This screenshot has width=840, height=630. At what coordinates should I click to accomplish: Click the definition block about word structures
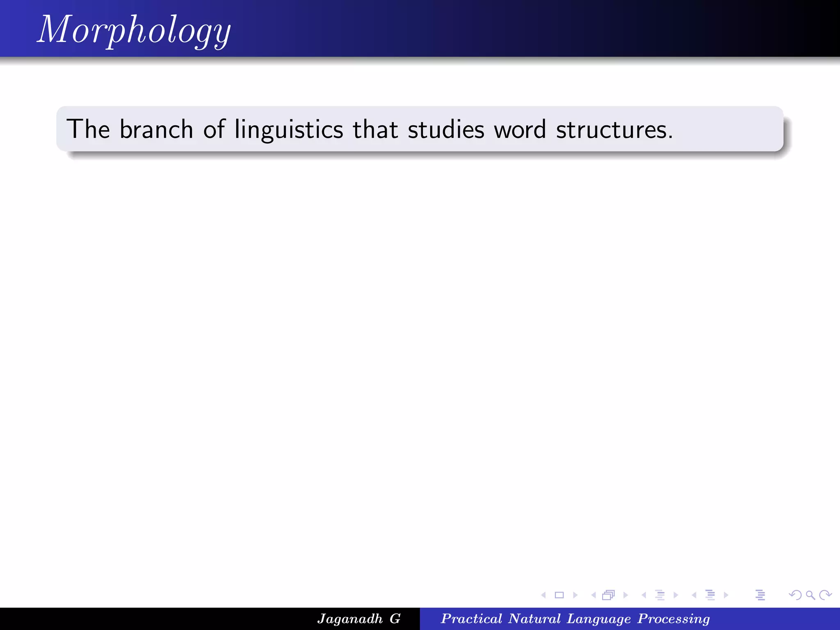click(x=420, y=129)
